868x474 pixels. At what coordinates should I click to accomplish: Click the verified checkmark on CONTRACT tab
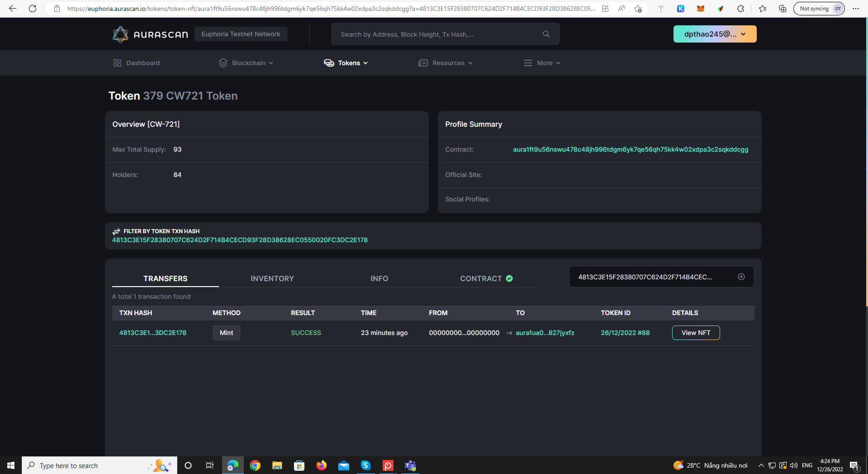click(x=509, y=278)
